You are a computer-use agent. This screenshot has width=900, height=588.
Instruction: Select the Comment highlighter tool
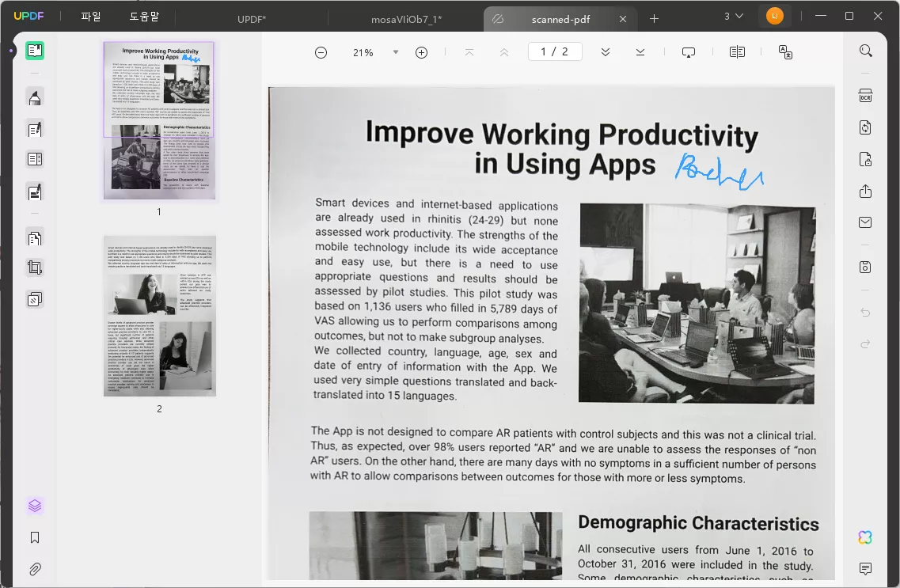coord(35,98)
